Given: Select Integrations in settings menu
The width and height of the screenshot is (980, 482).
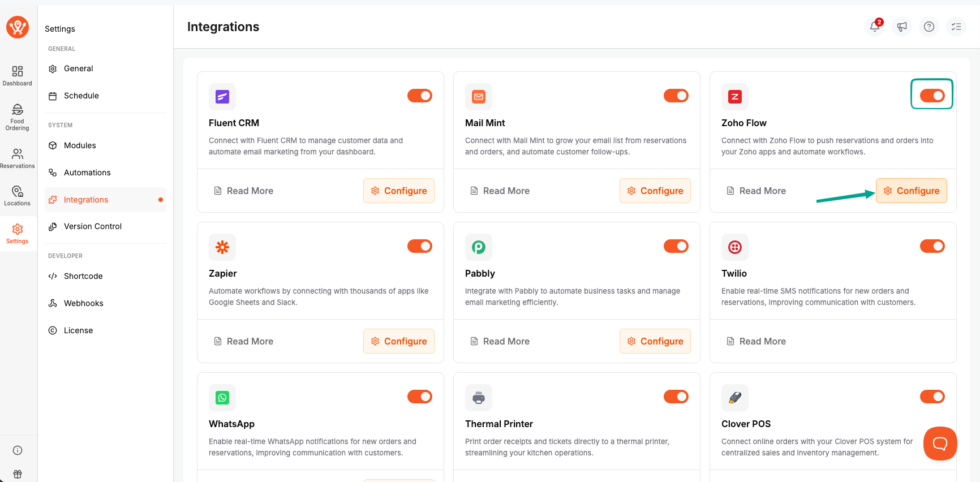Looking at the screenshot, I should [105, 200].
